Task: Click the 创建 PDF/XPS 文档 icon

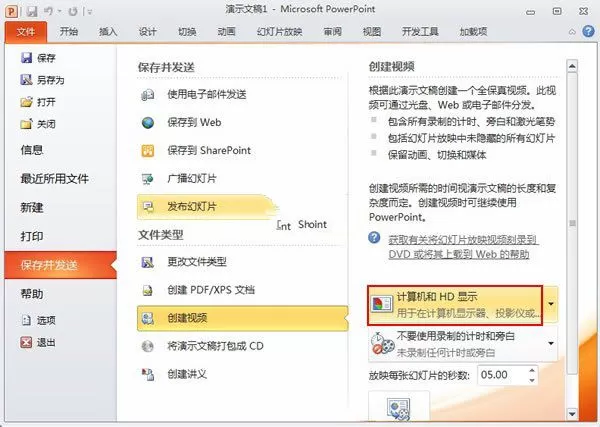Action: point(148,290)
